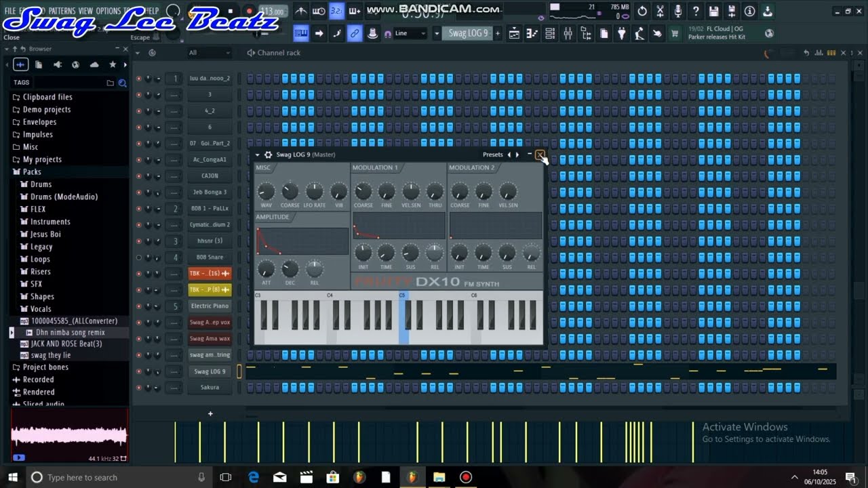Select next preset arrow in DX10
Viewport: 868px width, 488px height.
tap(517, 155)
